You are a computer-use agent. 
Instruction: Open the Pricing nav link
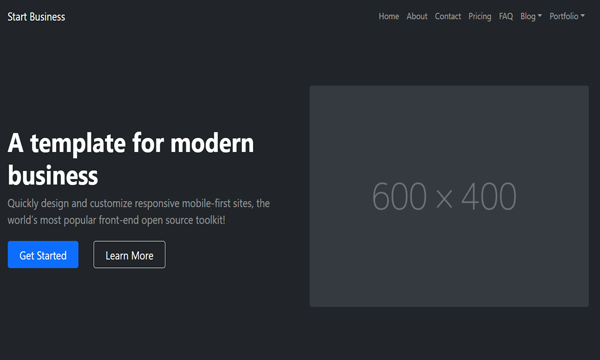(x=480, y=16)
